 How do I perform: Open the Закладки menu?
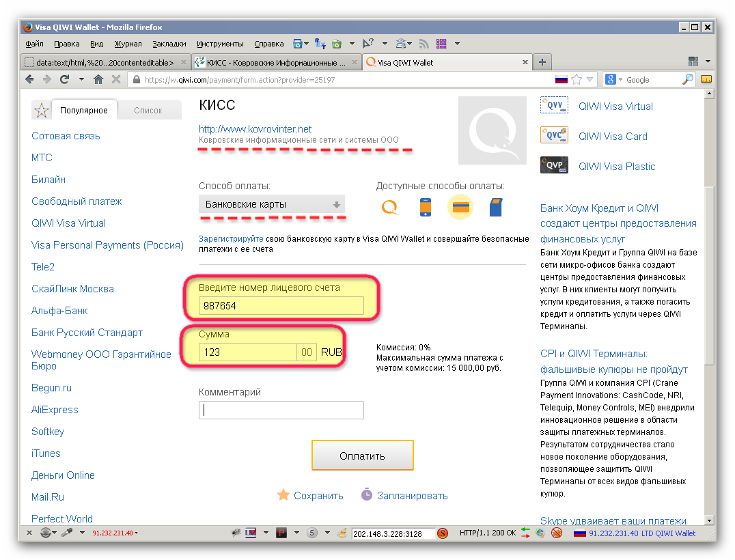tap(169, 44)
